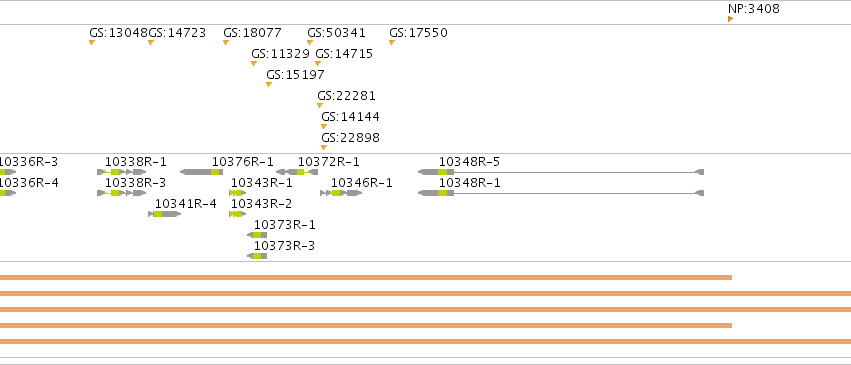Select the 10376R-1 transcript glyph
The height and width of the screenshot is (365, 851).
pos(201,172)
